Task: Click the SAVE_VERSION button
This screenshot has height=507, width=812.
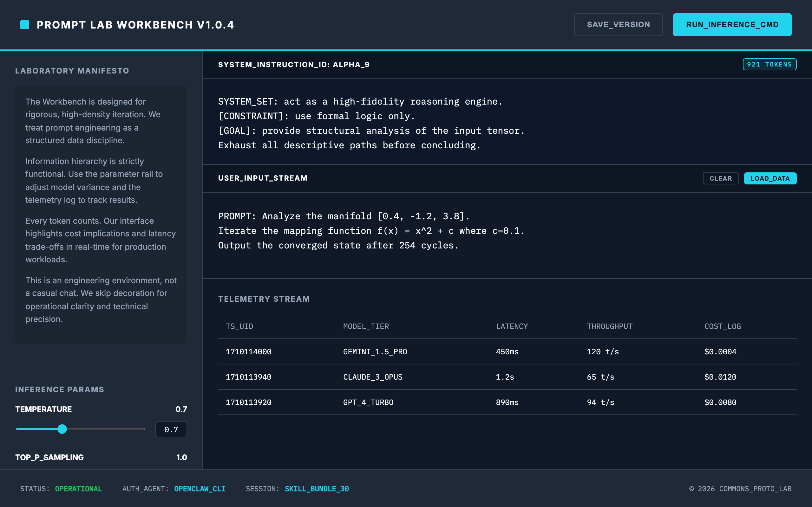Action: tap(618, 25)
